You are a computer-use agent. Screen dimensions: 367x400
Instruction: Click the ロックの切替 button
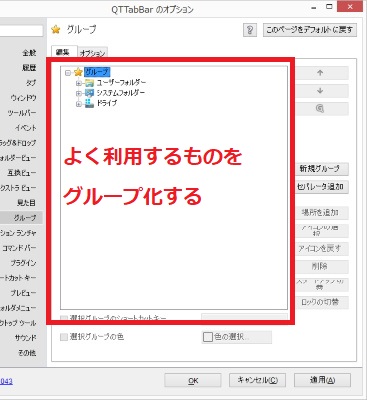pos(322,302)
